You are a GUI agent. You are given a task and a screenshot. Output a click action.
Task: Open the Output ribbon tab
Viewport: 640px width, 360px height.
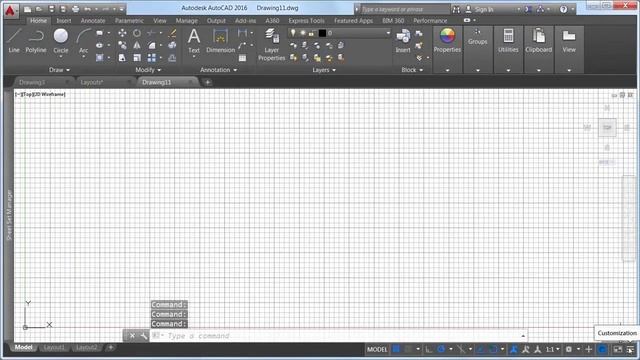pos(216,20)
